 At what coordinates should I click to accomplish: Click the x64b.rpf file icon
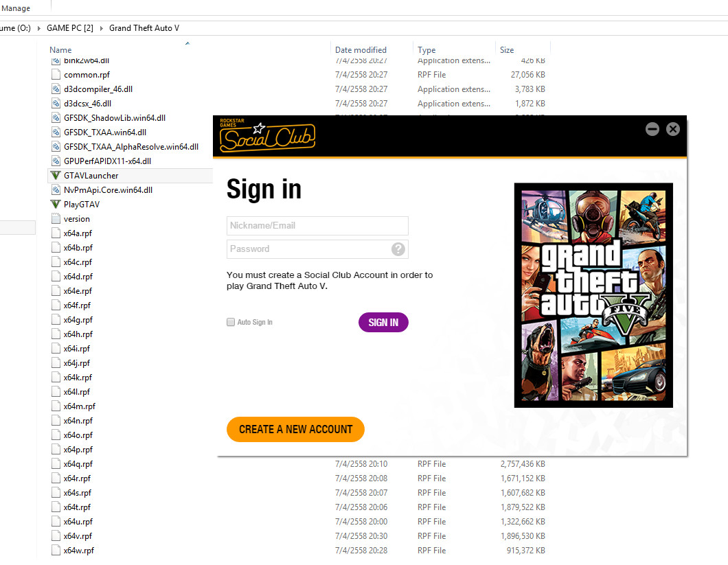pos(56,247)
